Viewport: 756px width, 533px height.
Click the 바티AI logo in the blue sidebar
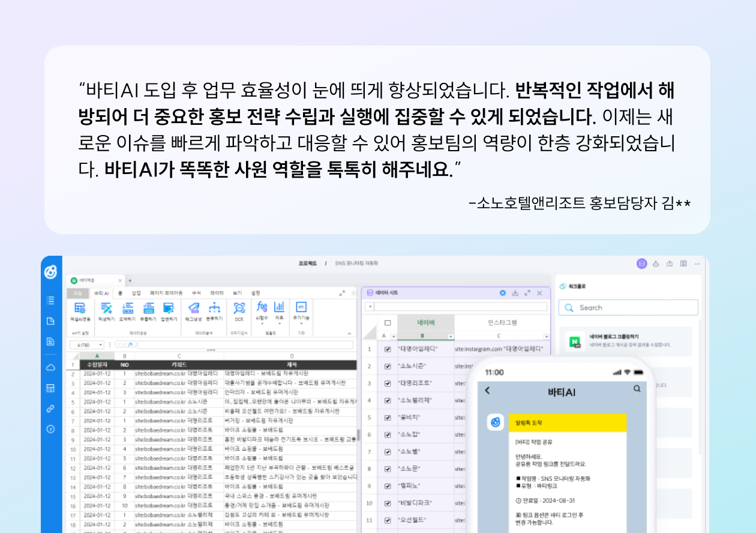pos(51,271)
